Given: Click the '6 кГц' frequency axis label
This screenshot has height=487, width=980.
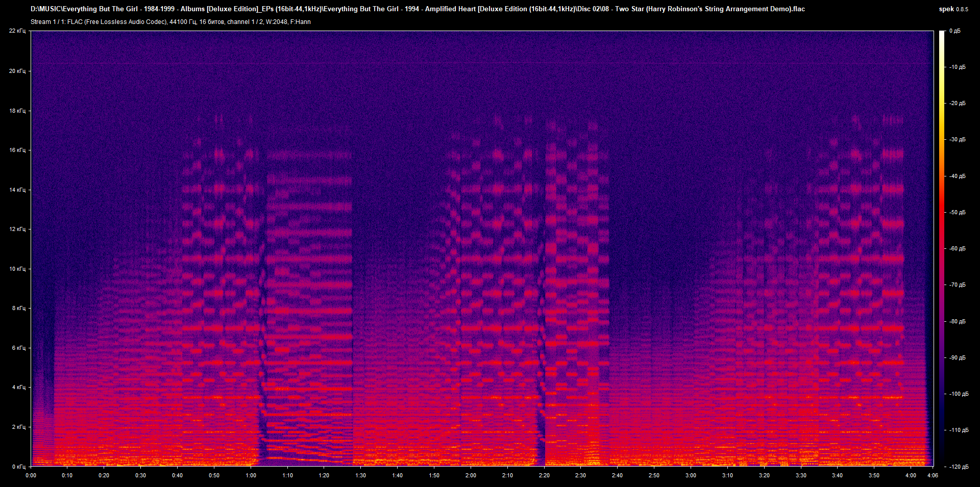Looking at the screenshot, I should coord(19,348).
